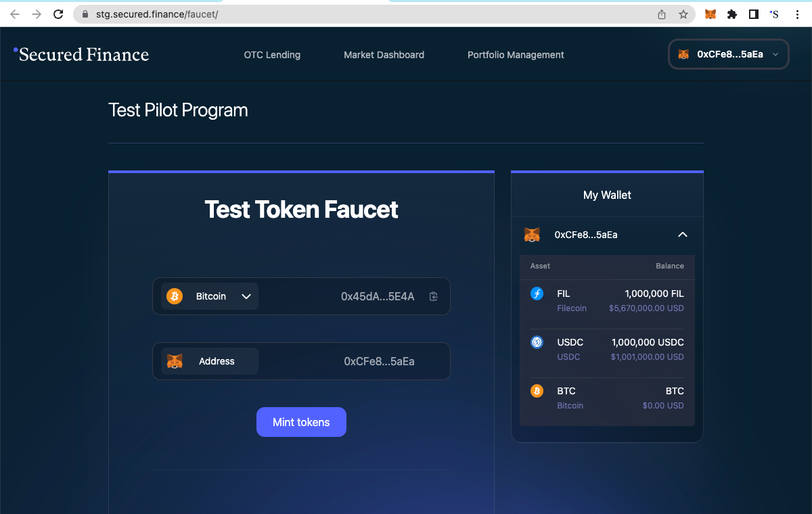Click the 1,000,000 FIL balance
This screenshot has width=812, height=514.
[654, 294]
